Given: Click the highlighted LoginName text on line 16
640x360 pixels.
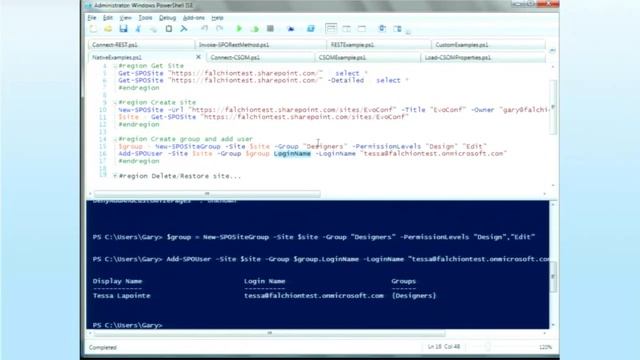Looking at the screenshot, I should (x=292, y=154).
